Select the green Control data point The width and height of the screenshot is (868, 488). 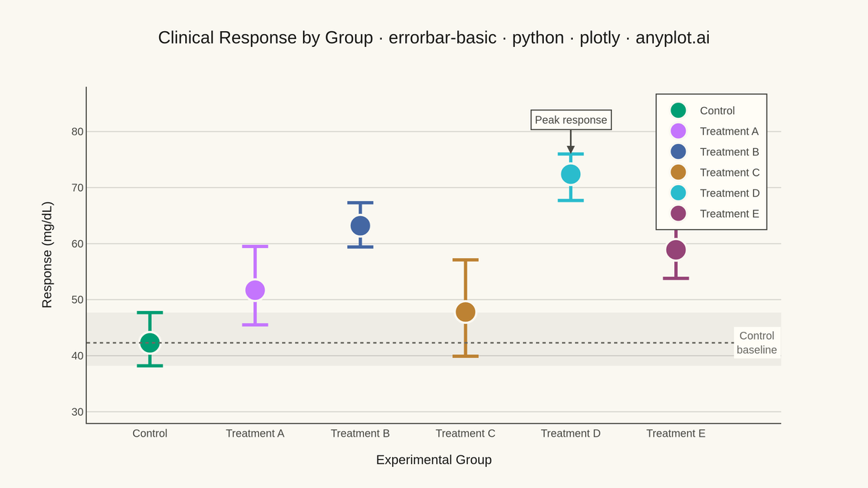(x=150, y=343)
